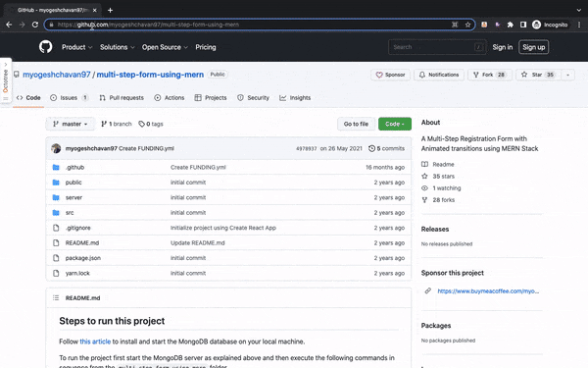Open the green Code dropdown

click(x=395, y=124)
